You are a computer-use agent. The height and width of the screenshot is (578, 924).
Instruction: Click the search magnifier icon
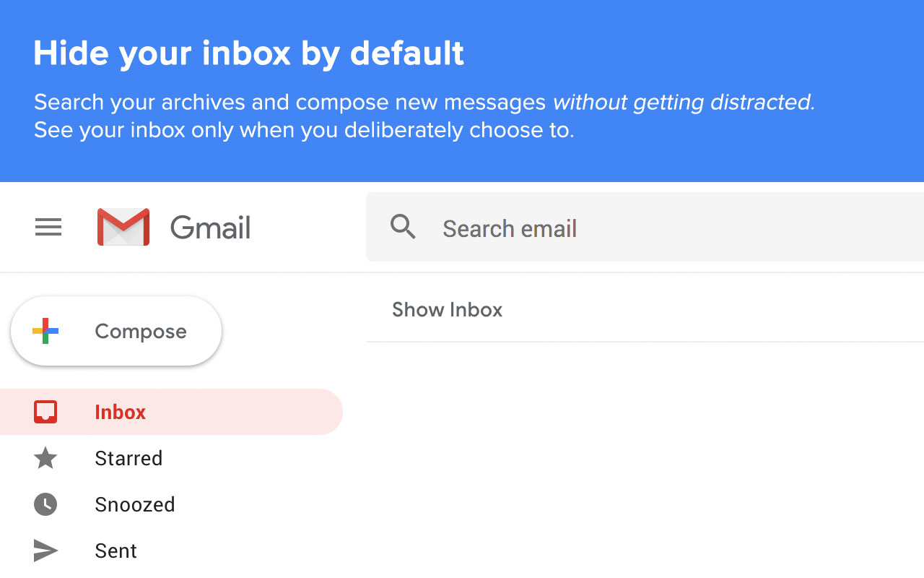404,227
